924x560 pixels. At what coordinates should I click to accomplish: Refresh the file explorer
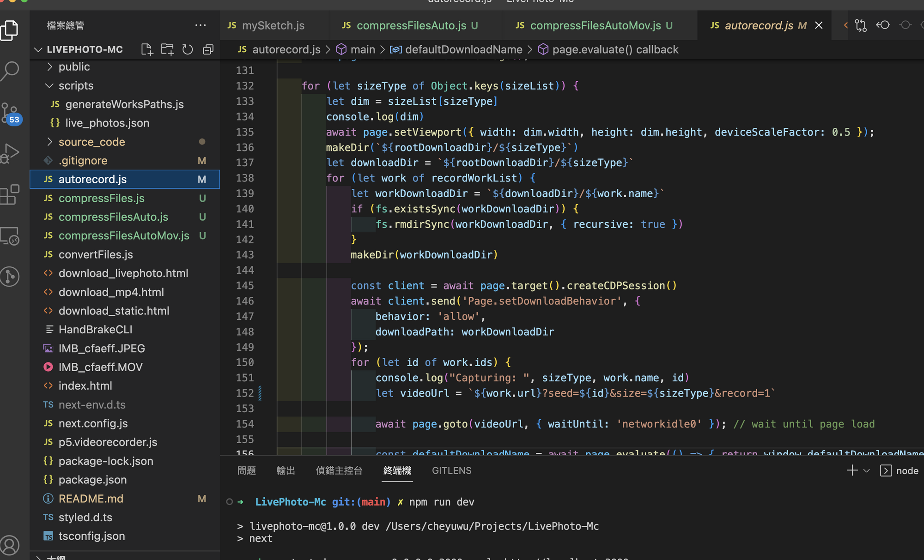(188, 49)
